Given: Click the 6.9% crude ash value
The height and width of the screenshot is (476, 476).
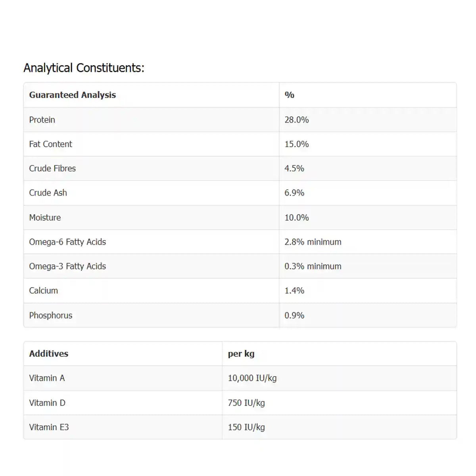Looking at the screenshot, I should click(x=294, y=193).
